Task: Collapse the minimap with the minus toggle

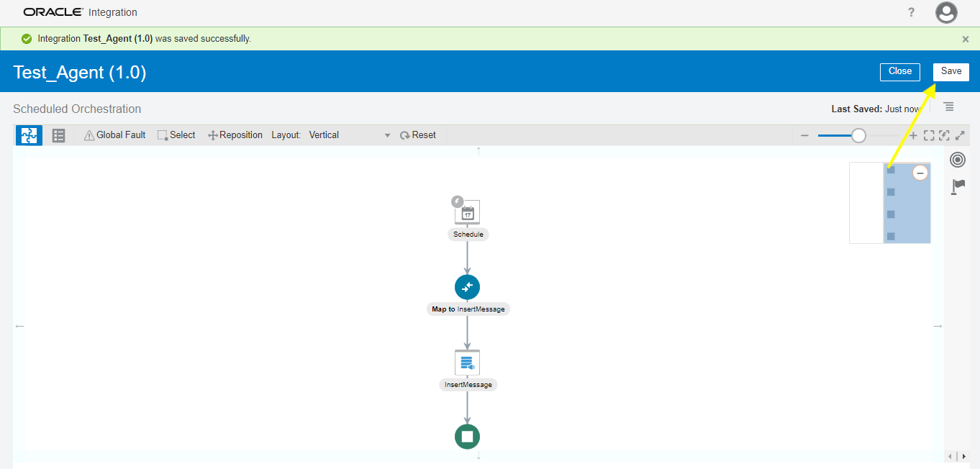Action: click(x=920, y=173)
